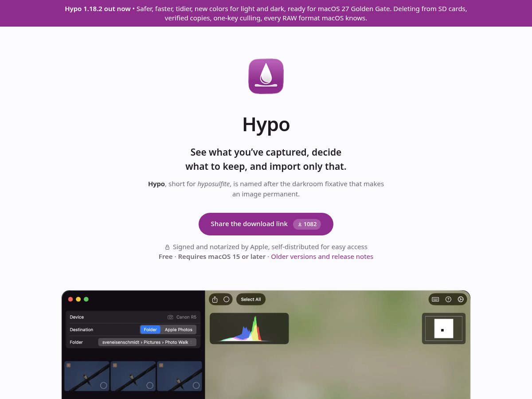Click the yellow minimize light in the app window
532x399 pixels.
(x=78, y=299)
